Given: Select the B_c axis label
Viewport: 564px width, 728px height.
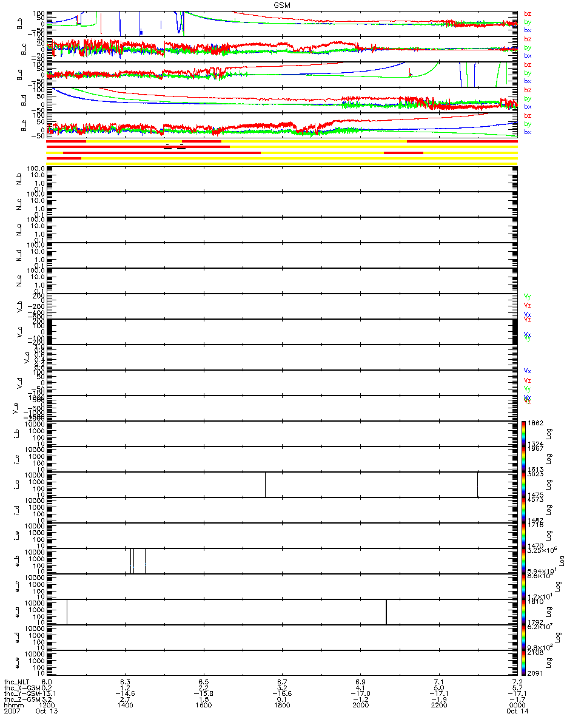Looking at the screenshot, I should point(24,49).
